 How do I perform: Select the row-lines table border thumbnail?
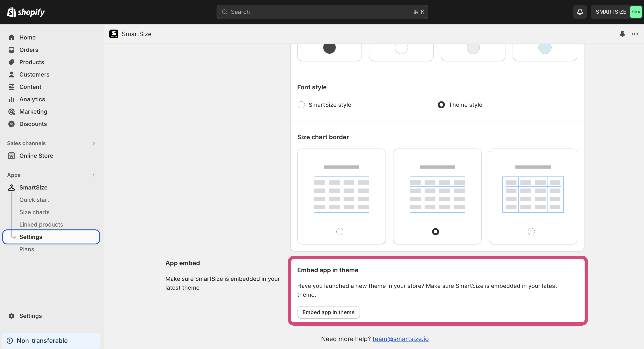437,189
